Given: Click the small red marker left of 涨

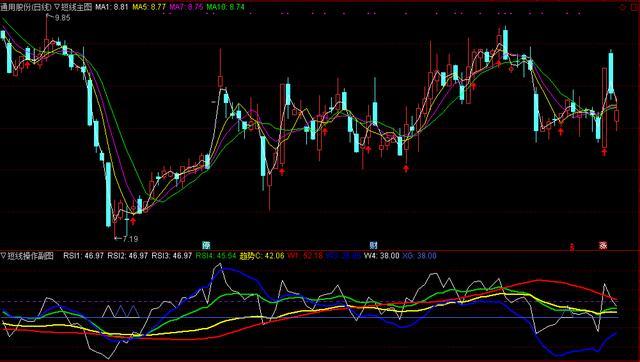Looking at the screenshot, I should tap(572, 247).
